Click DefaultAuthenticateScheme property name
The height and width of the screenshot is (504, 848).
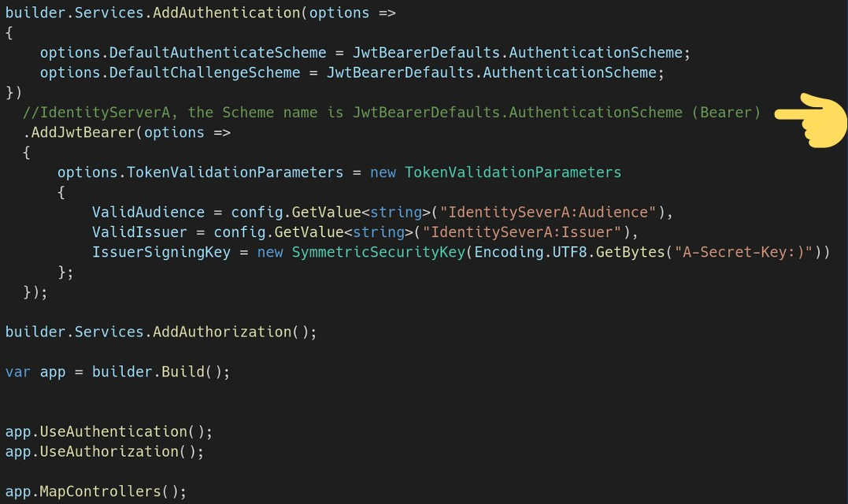click(x=217, y=53)
